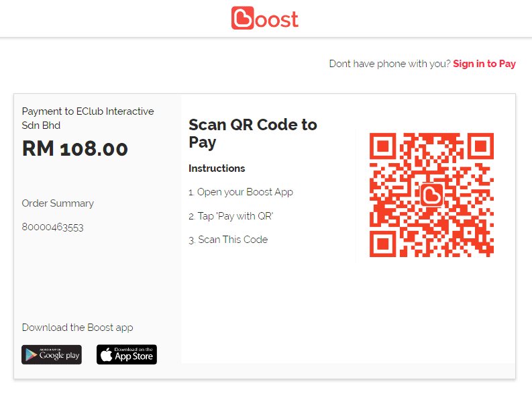The width and height of the screenshot is (532, 394).
Task: Click the Apple logo on the App Store badge
Action: point(106,354)
